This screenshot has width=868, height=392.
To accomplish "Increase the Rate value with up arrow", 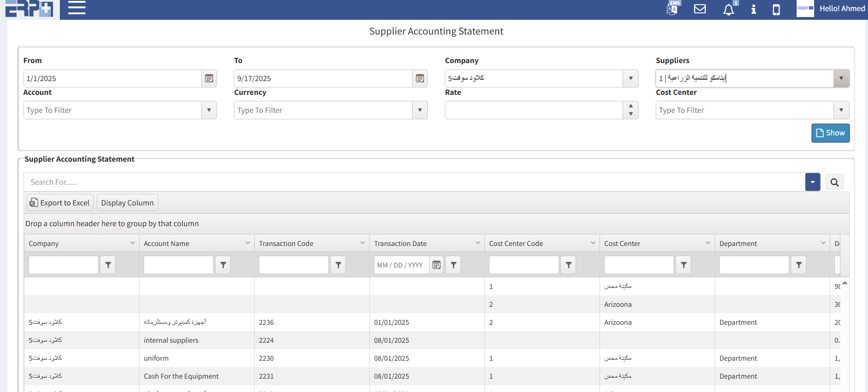I will click(630, 106).
